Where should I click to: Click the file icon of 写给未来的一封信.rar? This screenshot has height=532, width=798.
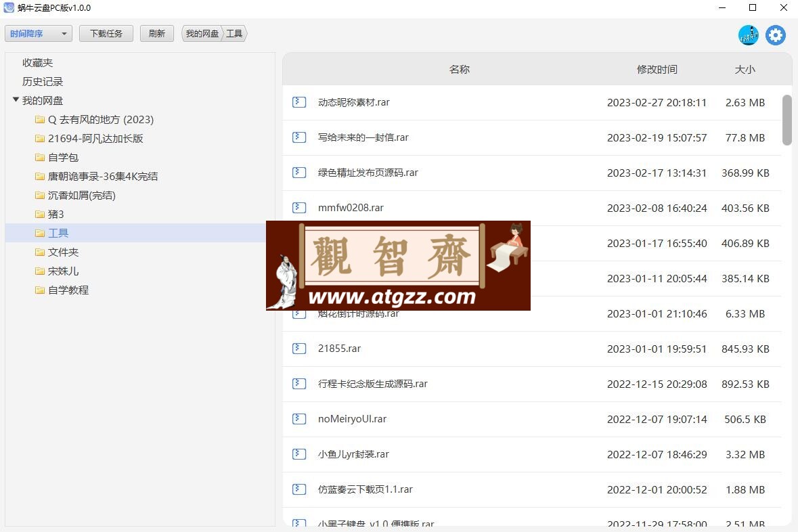(299, 137)
